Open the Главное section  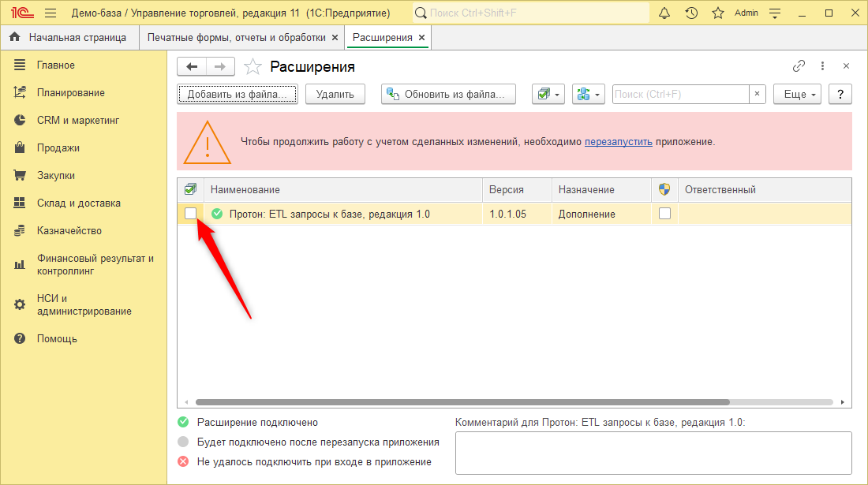click(55, 65)
